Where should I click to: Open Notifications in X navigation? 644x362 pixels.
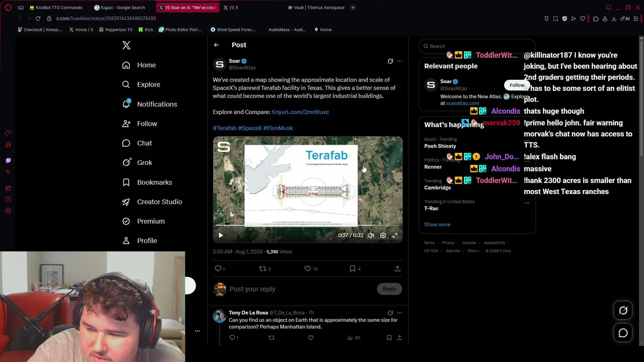coord(150,104)
